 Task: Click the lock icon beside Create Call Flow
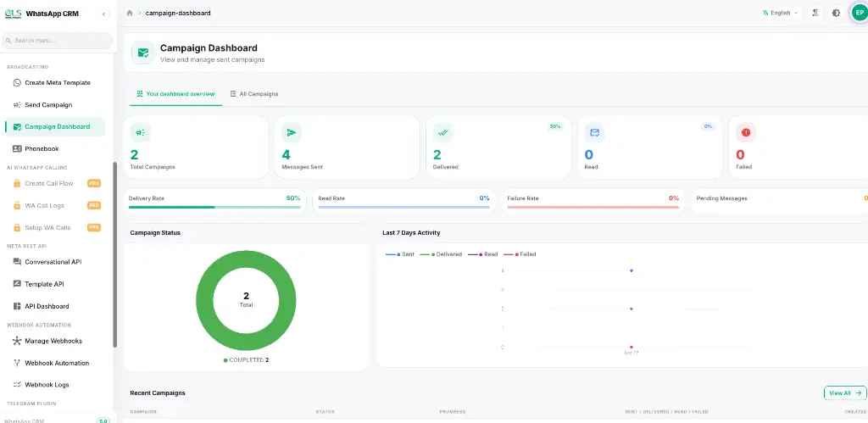click(x=17, y=183)
